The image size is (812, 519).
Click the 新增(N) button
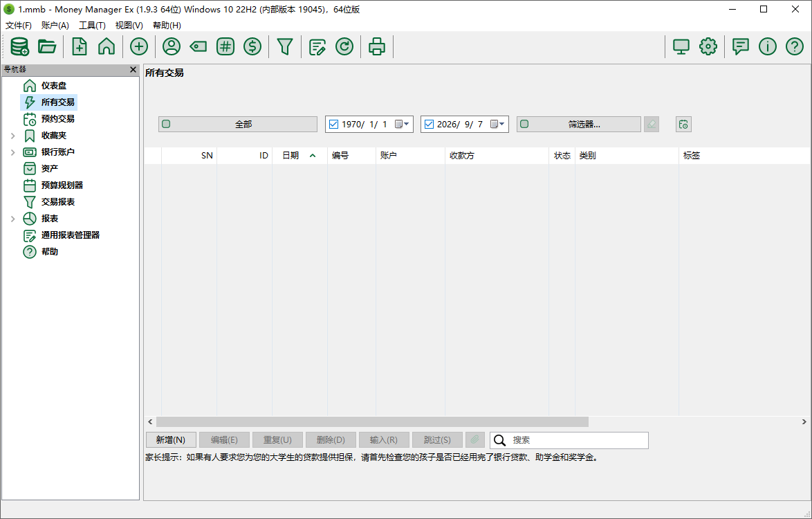[x=171, y=439]
